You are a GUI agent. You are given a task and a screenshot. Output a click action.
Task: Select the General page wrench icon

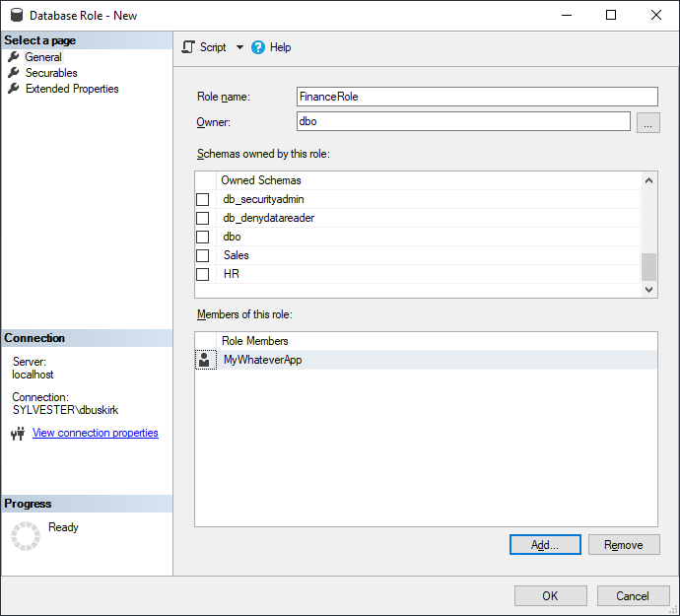click(x=14, y=57)
